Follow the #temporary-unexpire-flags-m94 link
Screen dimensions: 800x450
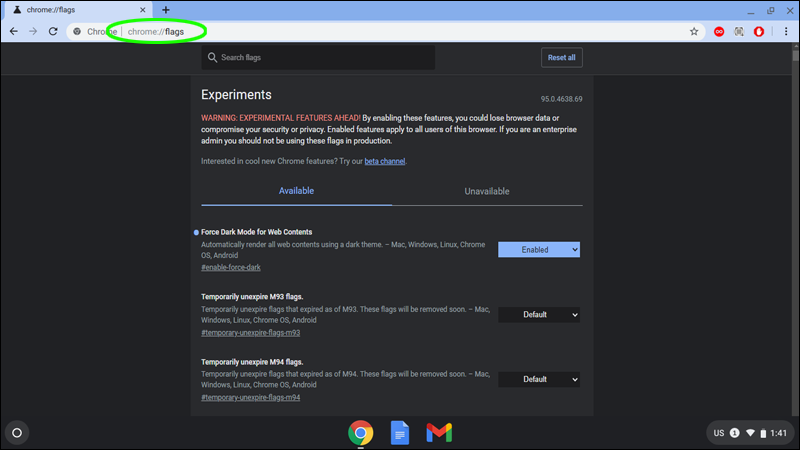coord(251,397)
